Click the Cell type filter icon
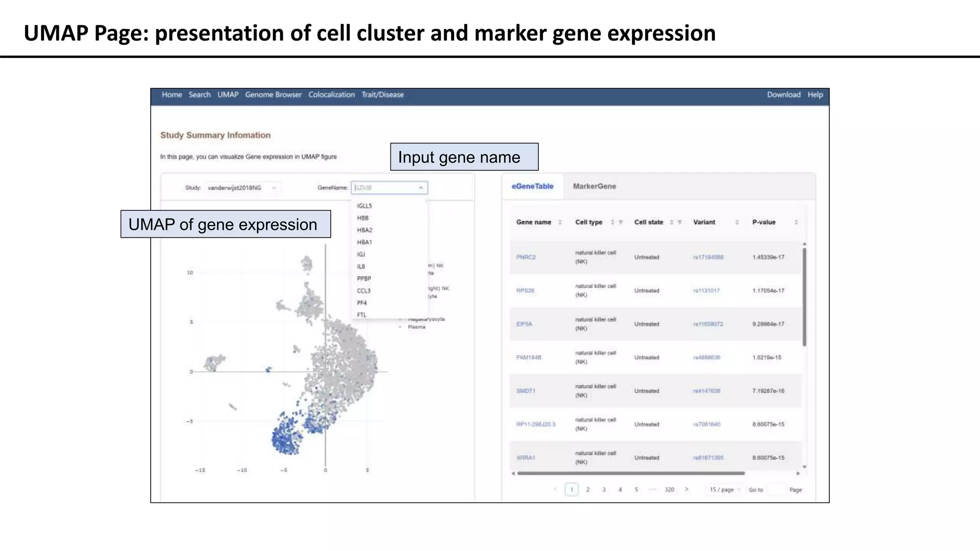Screen dimensions: 980x551 (x=621, y=222)
